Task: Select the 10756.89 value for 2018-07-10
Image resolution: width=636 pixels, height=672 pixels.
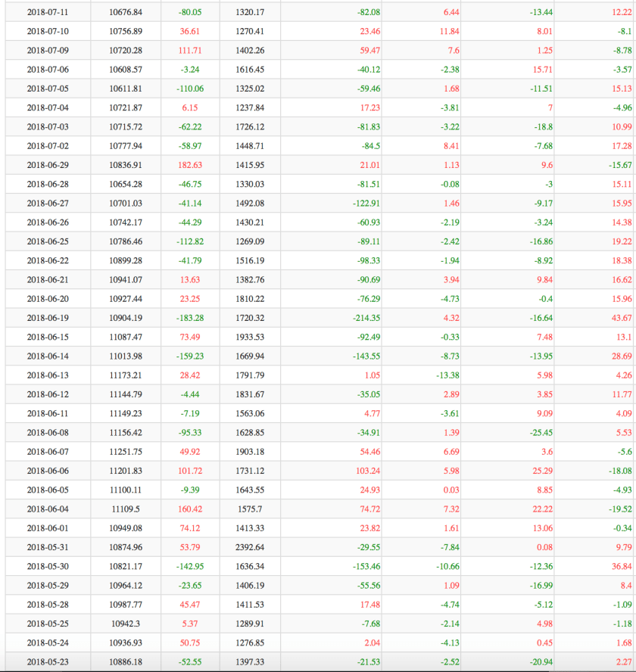Action: [x=126, y=31]
